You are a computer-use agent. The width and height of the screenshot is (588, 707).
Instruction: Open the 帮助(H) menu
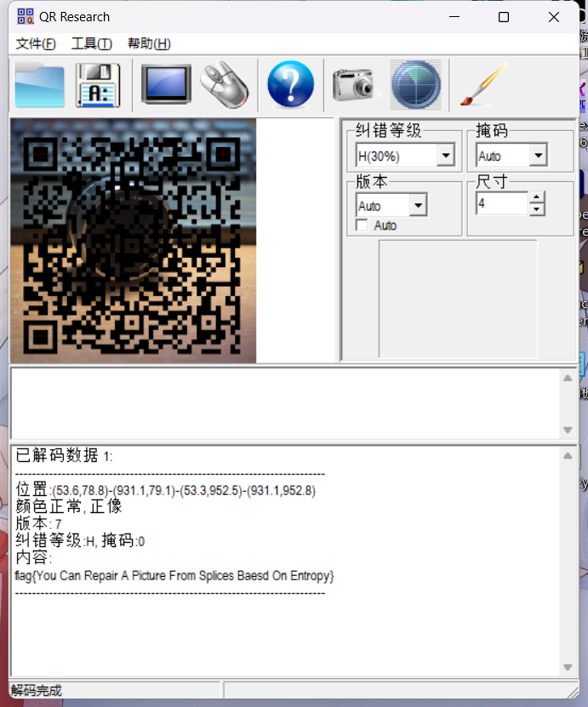(149, 44)
